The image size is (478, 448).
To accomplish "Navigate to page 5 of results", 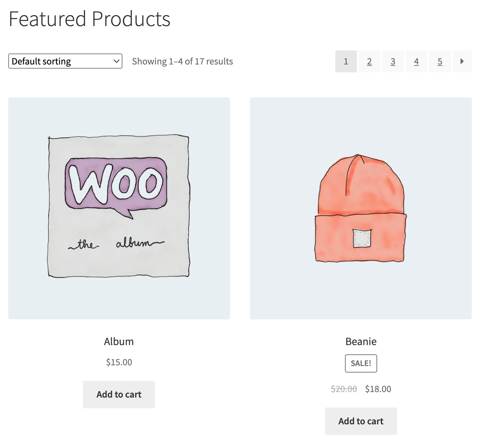I will (440, 61).
